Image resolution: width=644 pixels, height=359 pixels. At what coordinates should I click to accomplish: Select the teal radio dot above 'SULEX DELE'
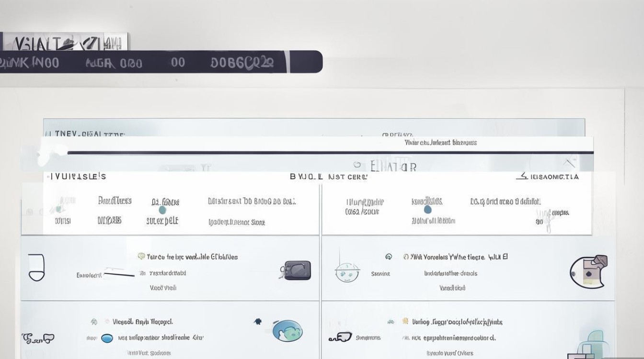pos(162,210)
